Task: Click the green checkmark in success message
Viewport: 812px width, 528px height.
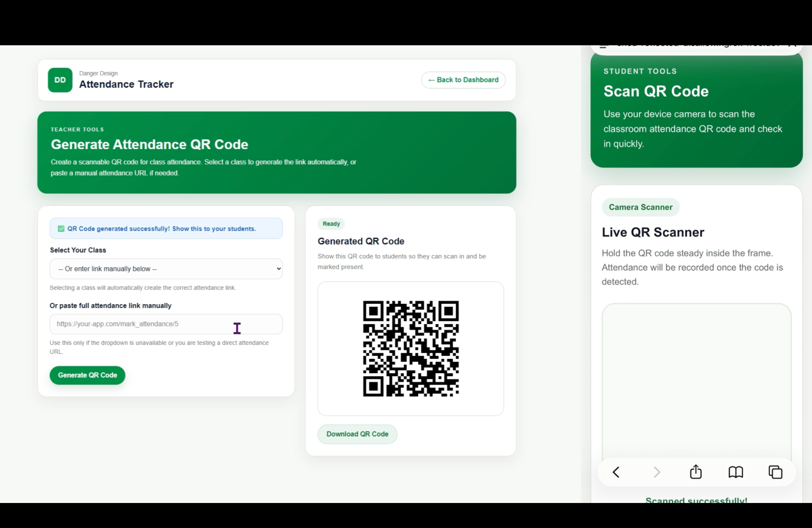Action: coord(61,228)
